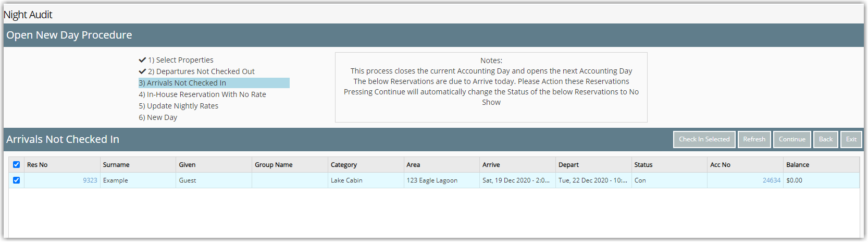Uncheck reservation 9323 row checkbox
868x242 pixels.
16,180
